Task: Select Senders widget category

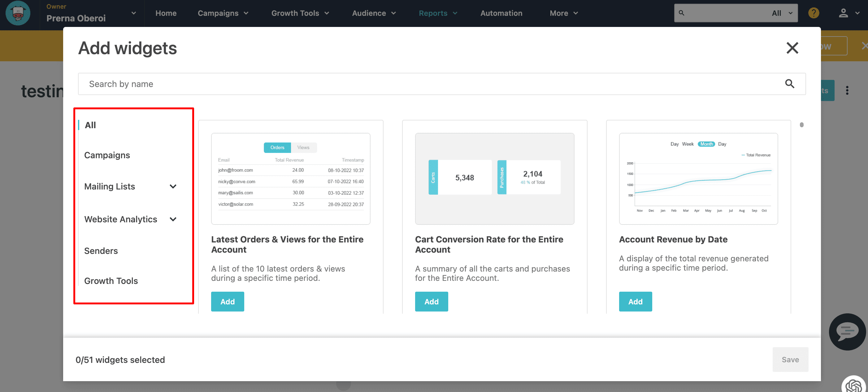Action: pos(101,251)
